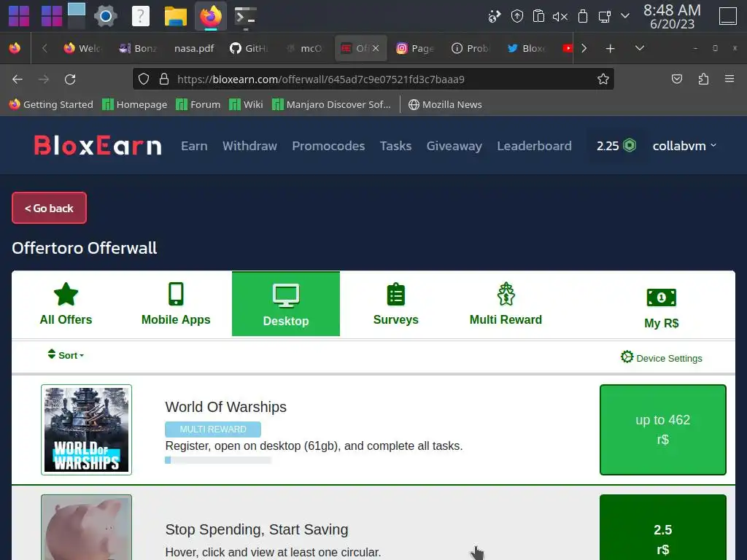747x560 pixels.
Task: Click the browser Back arrow
Action: pos(18,79)
